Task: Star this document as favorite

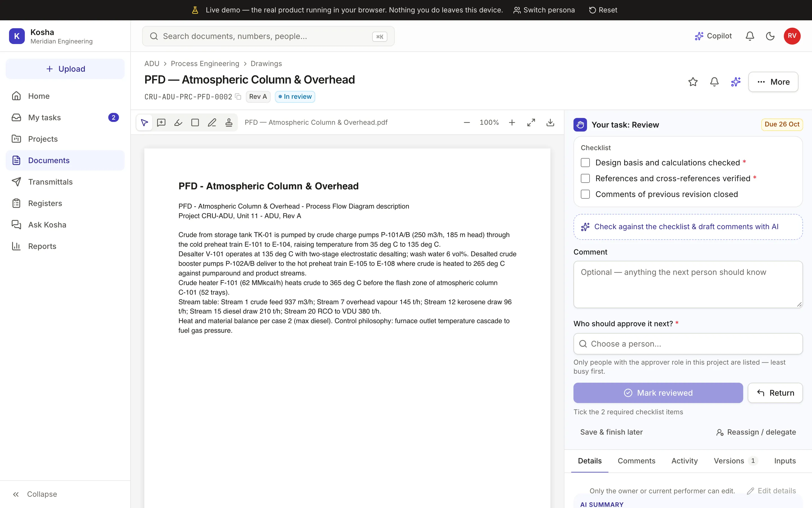Action: (693, 82)
